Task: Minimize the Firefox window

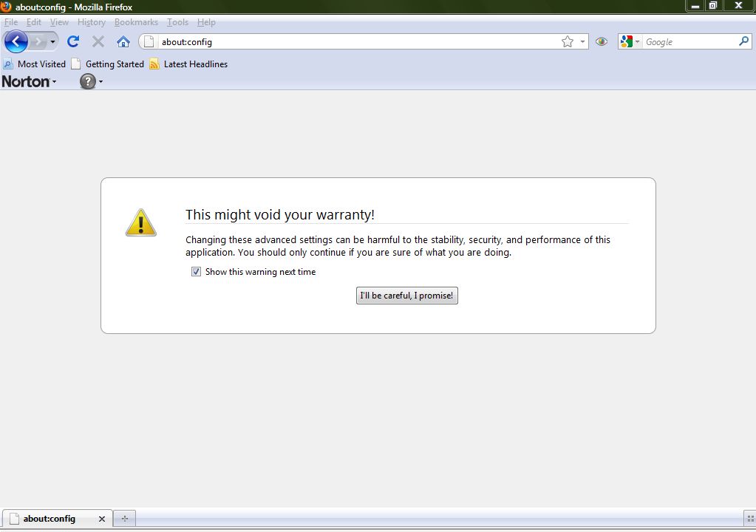Action: 695,6
